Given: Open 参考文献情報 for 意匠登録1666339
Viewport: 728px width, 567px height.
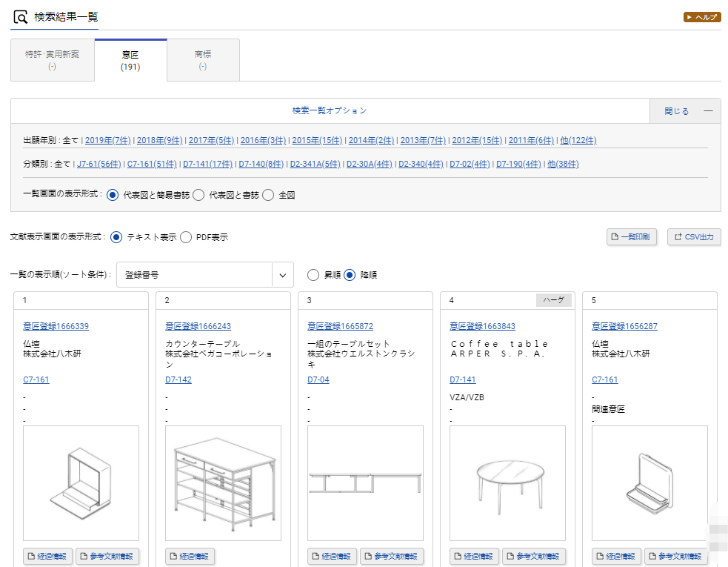Looking at the screenshot, I should 107,555.
